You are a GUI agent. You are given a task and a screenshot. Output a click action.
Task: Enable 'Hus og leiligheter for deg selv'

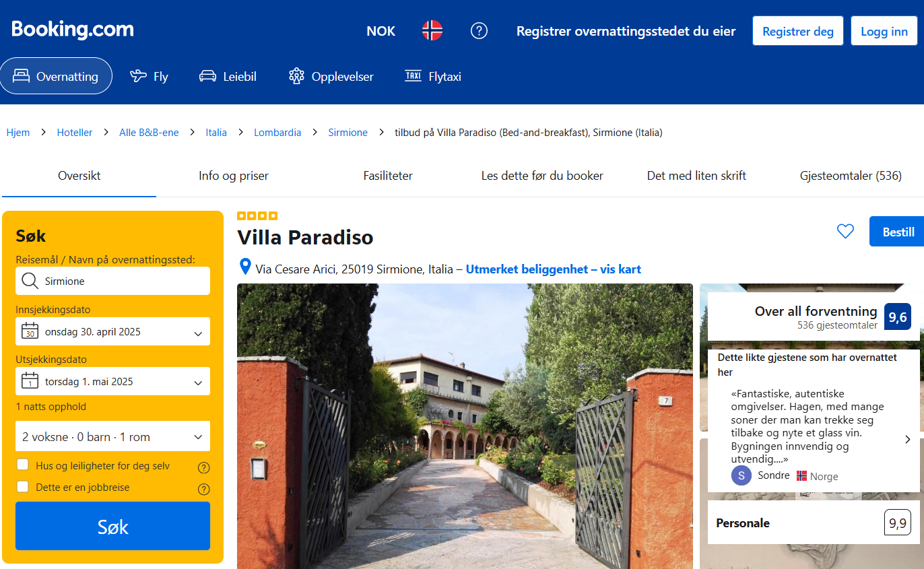pyautogui.click(x=23, y=465)
